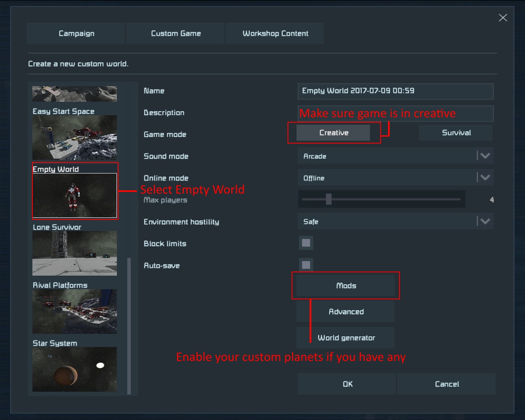Screen dimensions: 525x420
Task: Switch game mode to Survival
Action: (456, 132)
